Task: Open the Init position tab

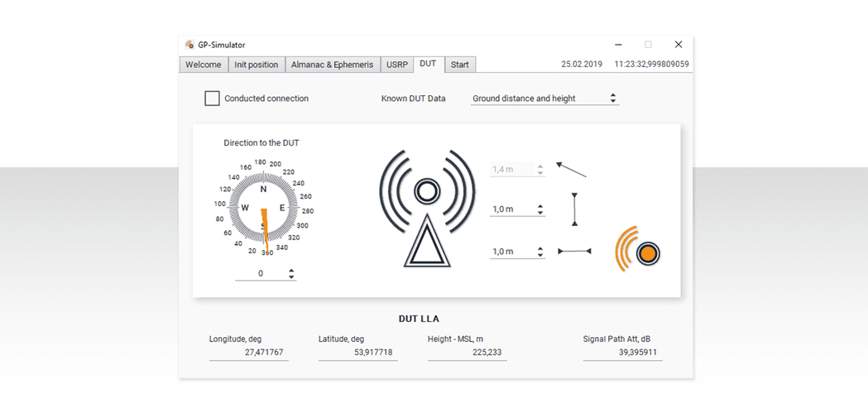Action: [x=256, y=65]
